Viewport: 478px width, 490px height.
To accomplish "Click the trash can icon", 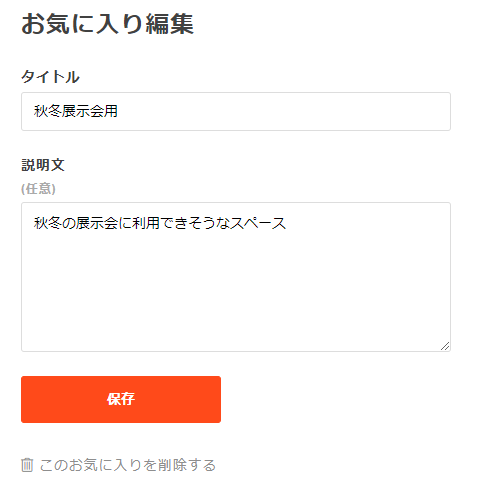I will click(27, 465).
